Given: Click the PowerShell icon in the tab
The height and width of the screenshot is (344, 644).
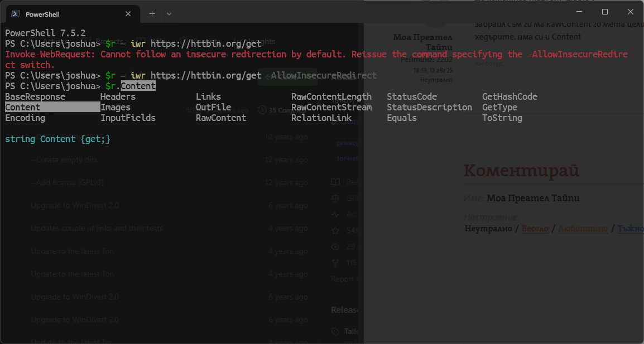Looking at the screenshot, I should pyautogui.click(x=16, y=14).
